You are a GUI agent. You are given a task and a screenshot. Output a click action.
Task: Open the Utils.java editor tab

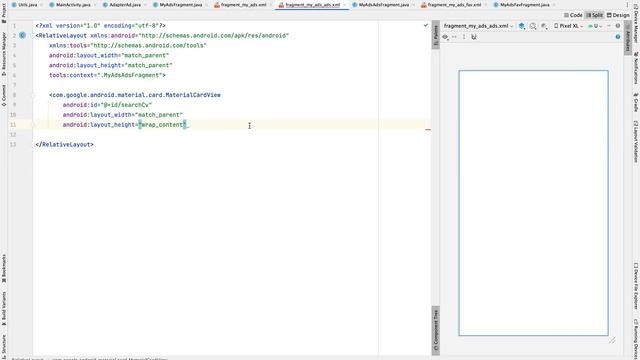click(27, 5)
